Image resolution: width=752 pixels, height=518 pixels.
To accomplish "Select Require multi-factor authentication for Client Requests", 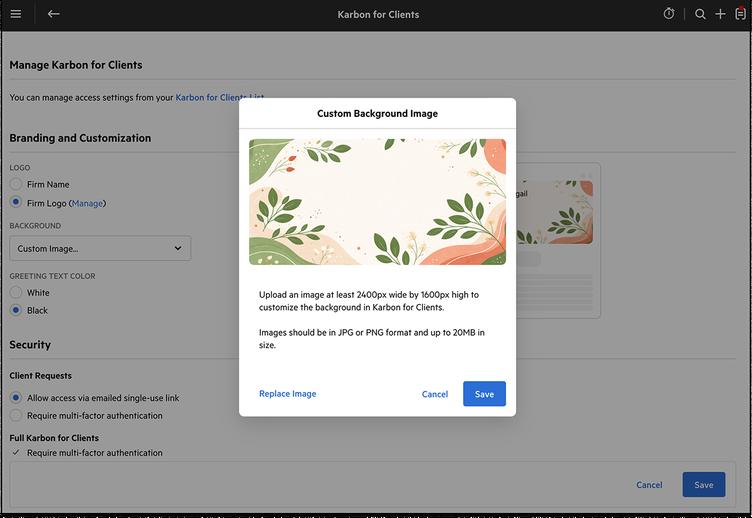I will point(16,416).
